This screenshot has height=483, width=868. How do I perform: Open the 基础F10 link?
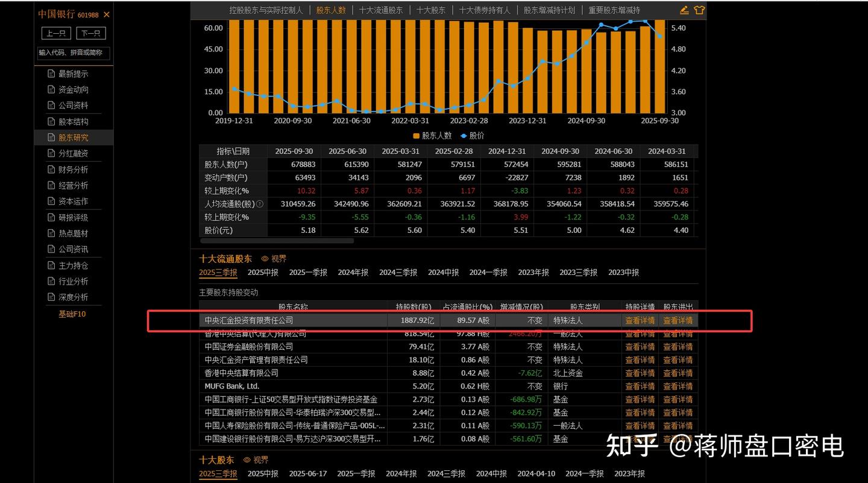72,314
